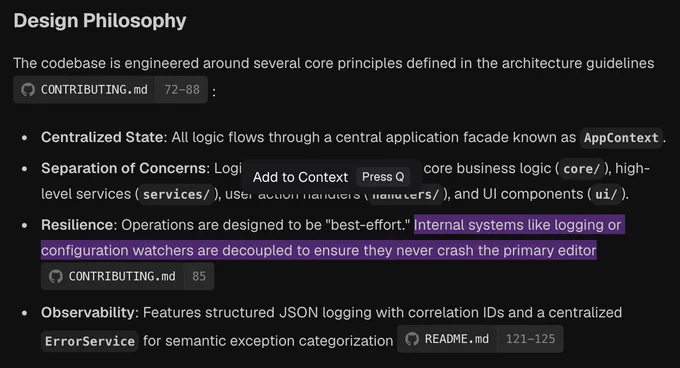Open the README.md 121–125 citation

480,339
